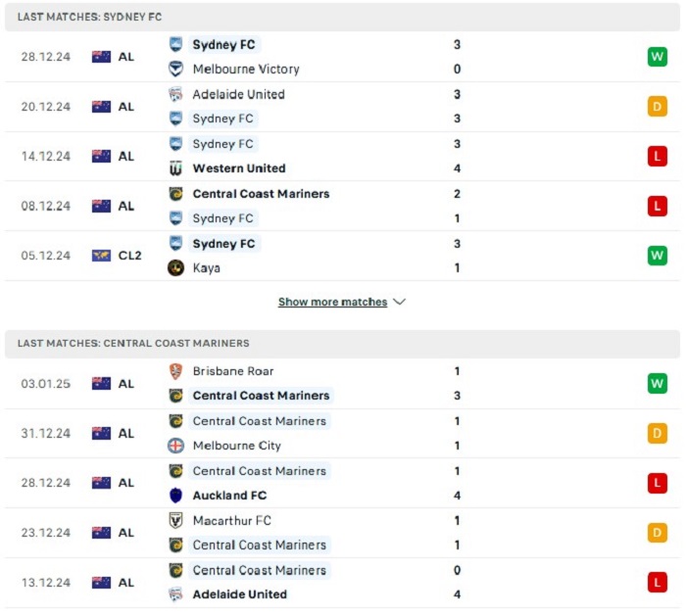Image resolution: width=686 pixels, height=616 pixels.
Task: Select the Last Matches: Sydney FC header
Action: click(x=342, y=17)
